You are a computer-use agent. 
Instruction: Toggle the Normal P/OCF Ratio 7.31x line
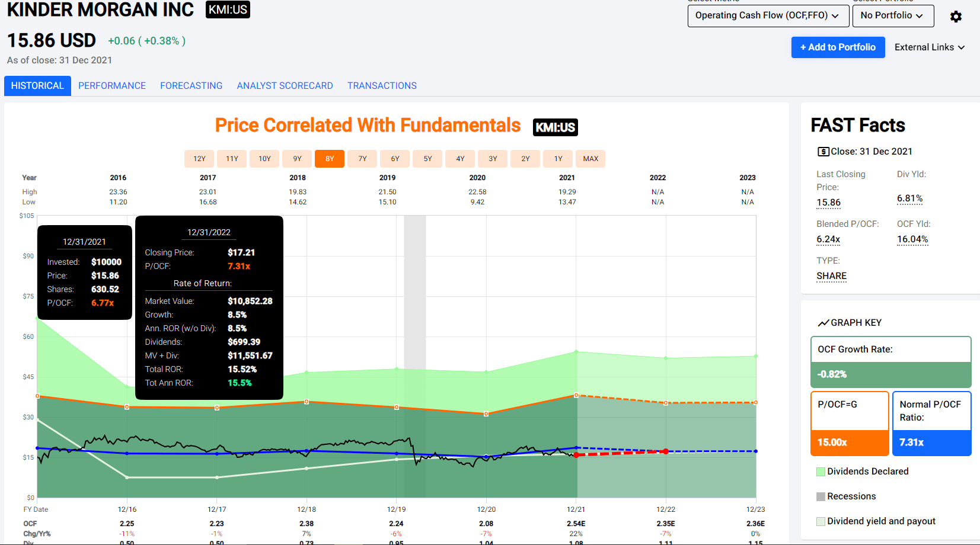931,424
